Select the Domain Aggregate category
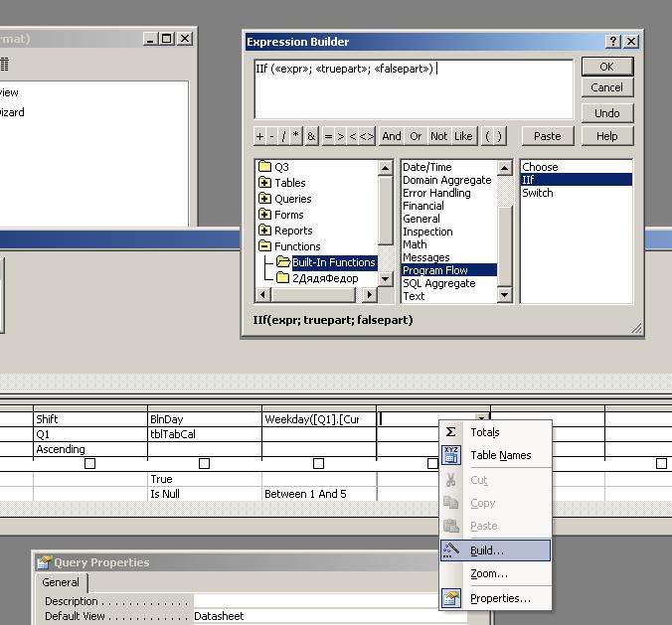This screenshot has width=672, height=625. pos(448,180)
